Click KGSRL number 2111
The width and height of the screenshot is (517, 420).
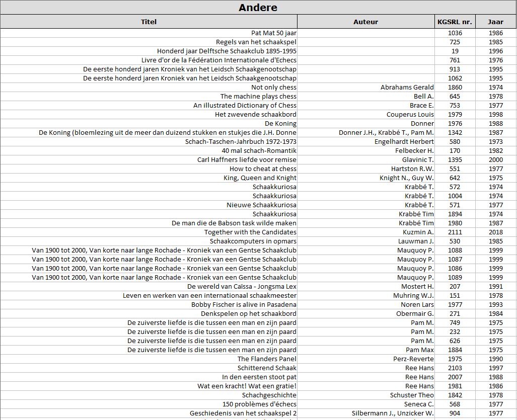click(455, 232)
